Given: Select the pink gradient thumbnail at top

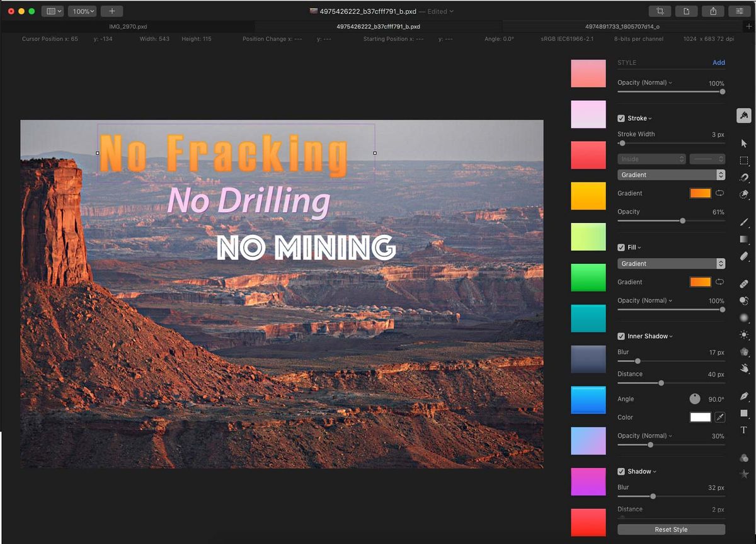Looking at the screenshot, I should point(587,73).
